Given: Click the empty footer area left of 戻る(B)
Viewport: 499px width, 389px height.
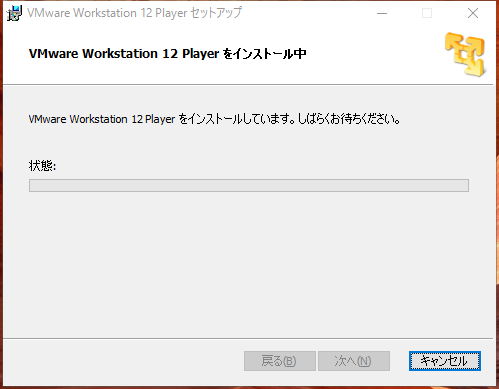Looking at the screenshot, I should [123, 361].
